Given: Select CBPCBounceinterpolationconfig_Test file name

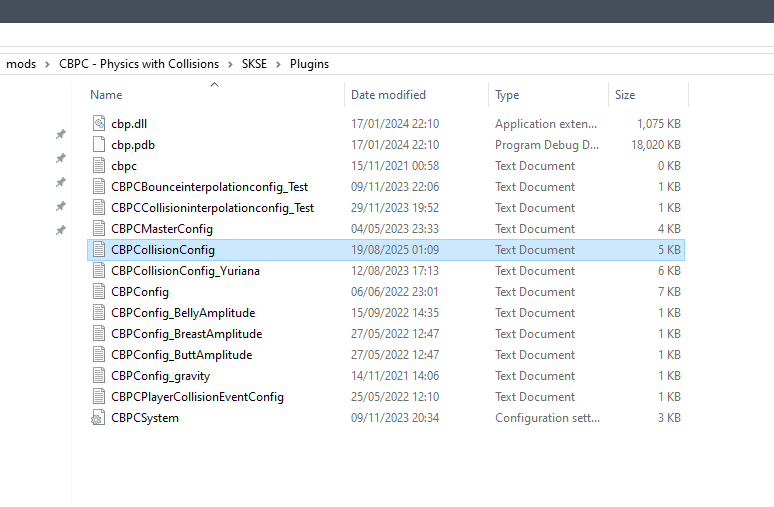Looking at the screenshot, I should pyautogui.click(x=209, y=187).
